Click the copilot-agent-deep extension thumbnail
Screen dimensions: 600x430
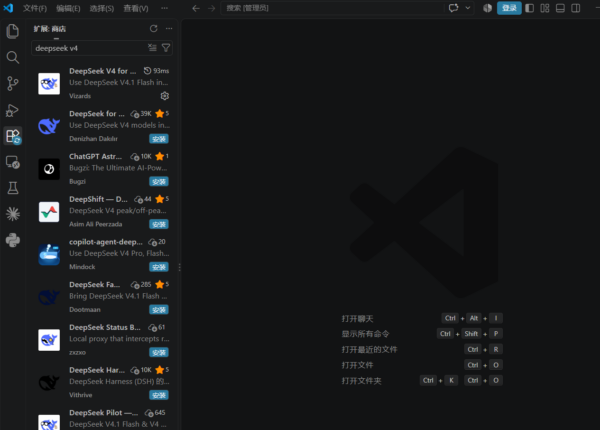(x=49, y=254)
